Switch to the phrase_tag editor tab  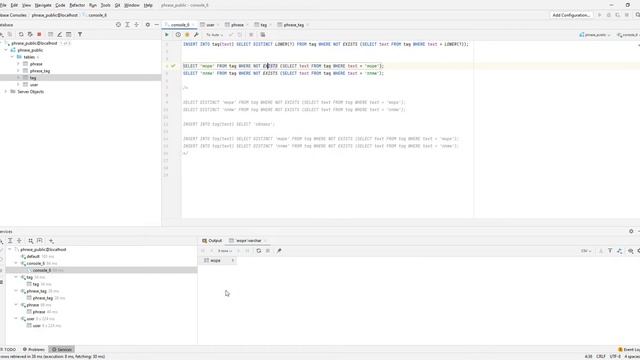click(x=293, y=25)
